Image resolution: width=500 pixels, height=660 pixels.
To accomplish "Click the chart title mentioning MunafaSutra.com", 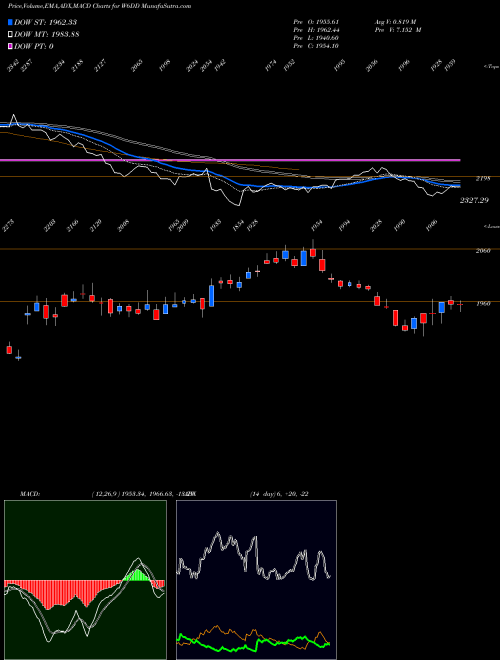I will (x=99, y=6).
